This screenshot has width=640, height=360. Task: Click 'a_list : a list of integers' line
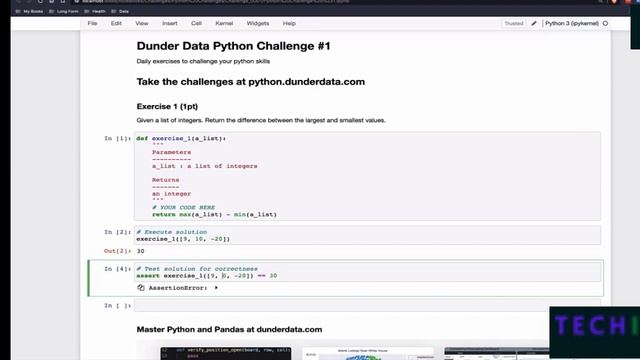204,166
